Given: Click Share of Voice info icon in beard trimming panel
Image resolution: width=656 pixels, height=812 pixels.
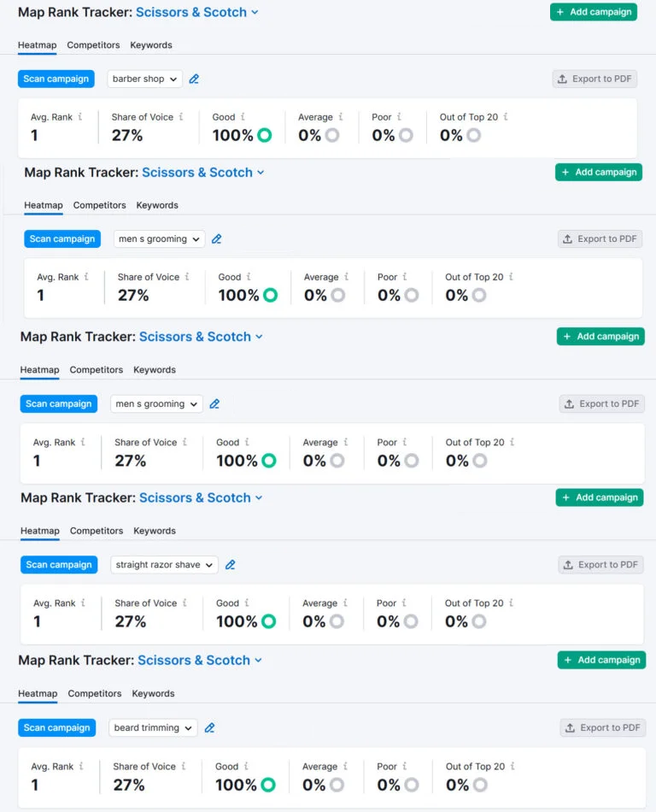Looking at the screenshot, I should coord(184,767).
